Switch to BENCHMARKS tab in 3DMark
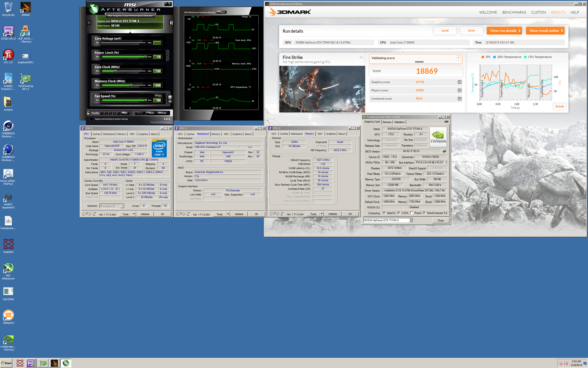The height and width of the screenshot is (368, 588). [x=514, y=12]
